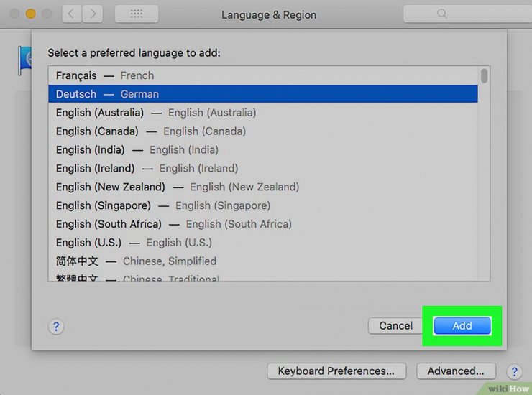Click the Language & Region flag icon
532x395 pixels.
tap(24, 60)
